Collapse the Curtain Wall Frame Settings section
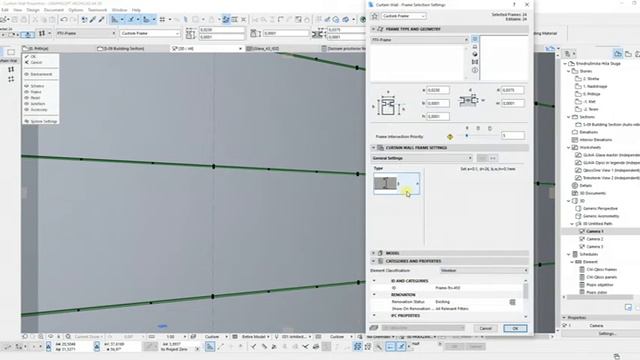The width and height of the screenshot is (640, 360). (373, 148)
